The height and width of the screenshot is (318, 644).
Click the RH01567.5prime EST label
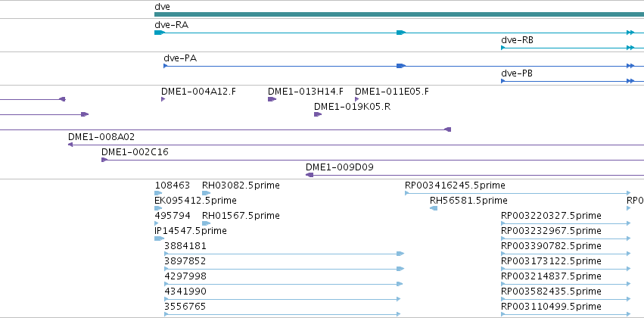click(x=241, y=216)
